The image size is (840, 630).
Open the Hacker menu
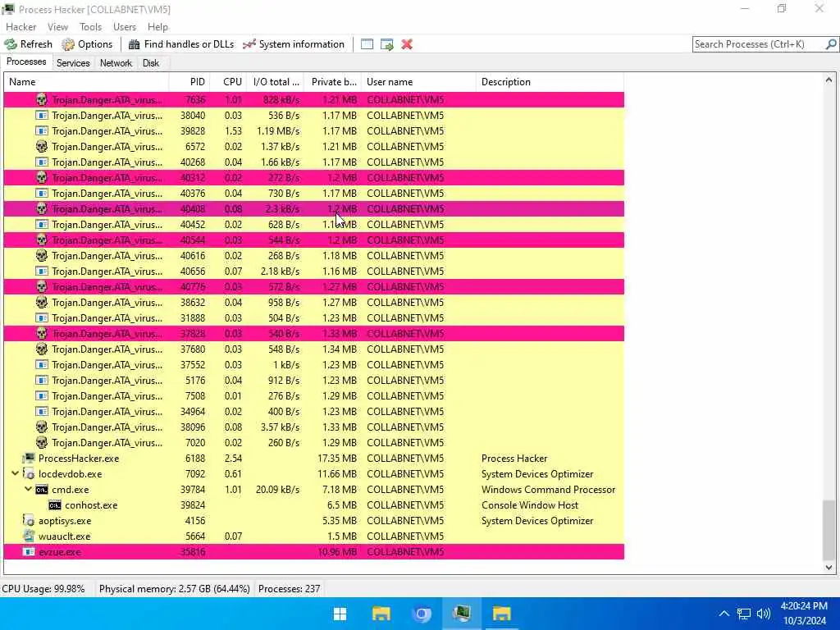click(x=21, y=27)
